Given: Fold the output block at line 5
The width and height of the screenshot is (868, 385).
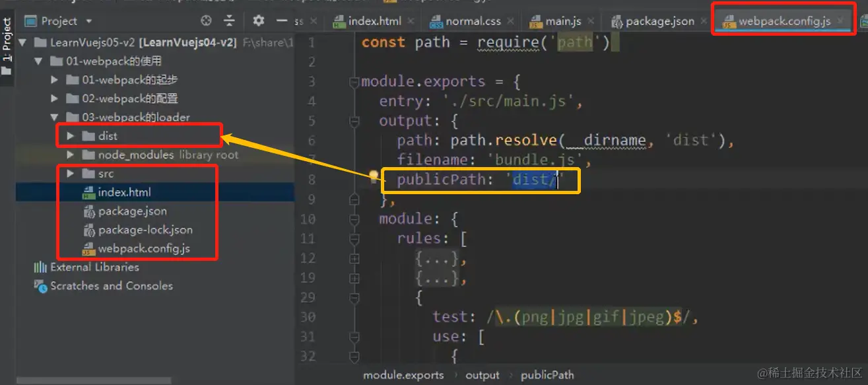Looking at the screenshot, I should (354, 122).
